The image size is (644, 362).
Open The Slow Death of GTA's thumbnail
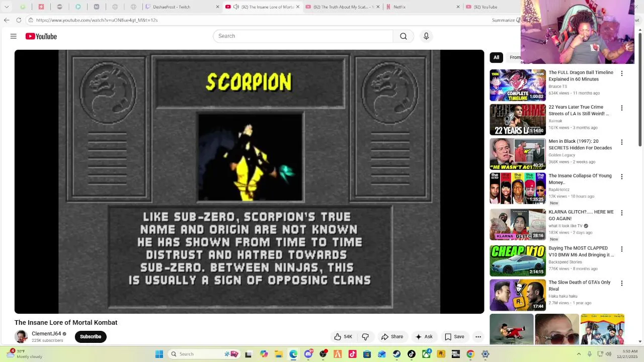click(x=518, y=295)
